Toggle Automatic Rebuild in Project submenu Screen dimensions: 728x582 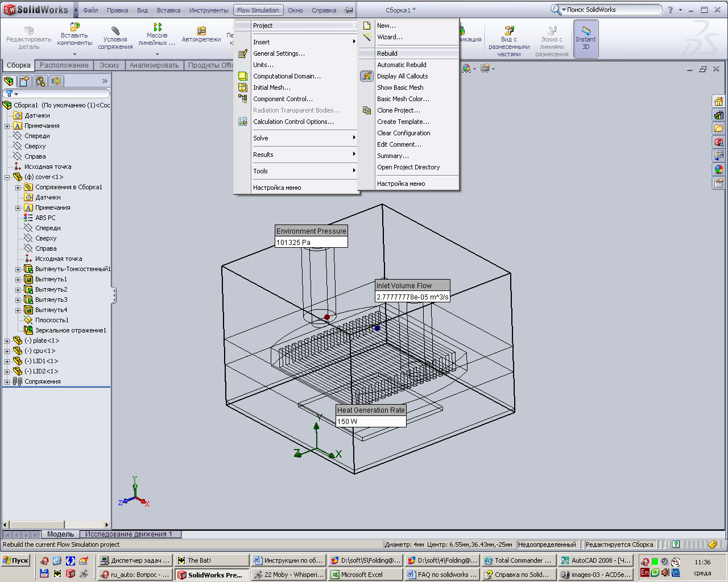click(x=402, y=65)
